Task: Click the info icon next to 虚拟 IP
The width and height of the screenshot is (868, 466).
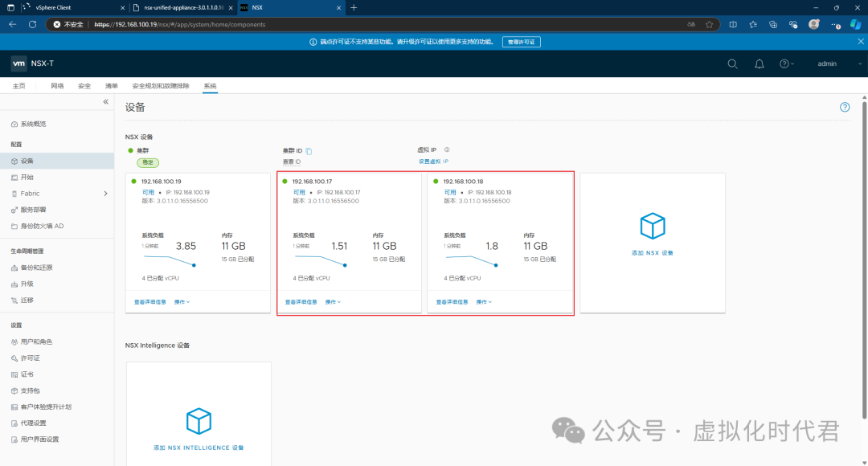Action: [447, 150]
